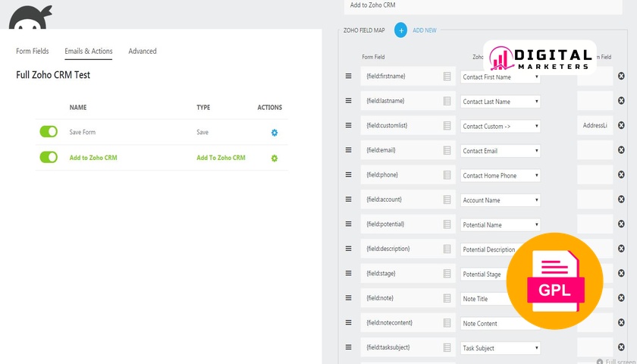The height and width of the screenshot is (364, 637).
Task: Select the Emails & Actions tab
Action: pos(89,52)
